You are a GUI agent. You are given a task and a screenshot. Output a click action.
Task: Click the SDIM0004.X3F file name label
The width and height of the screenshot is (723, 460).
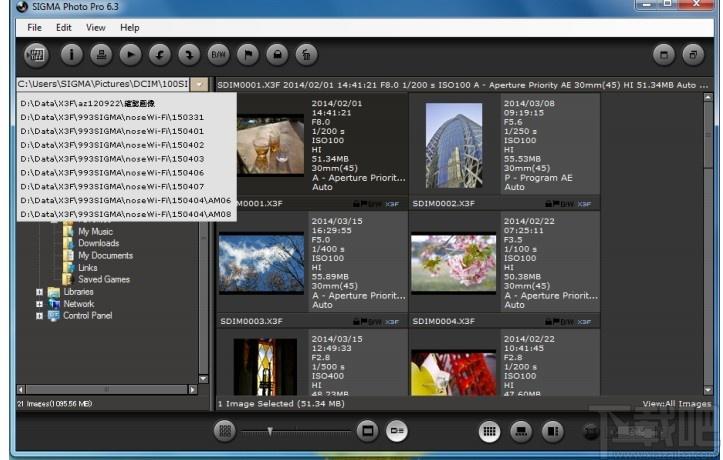(x=443, y=321)
